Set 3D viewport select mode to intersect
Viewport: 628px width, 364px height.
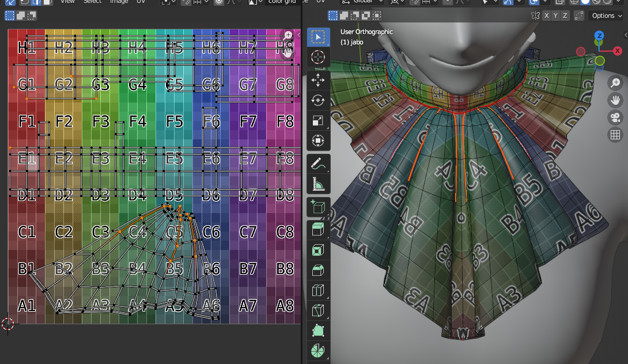tap(376, 16)
